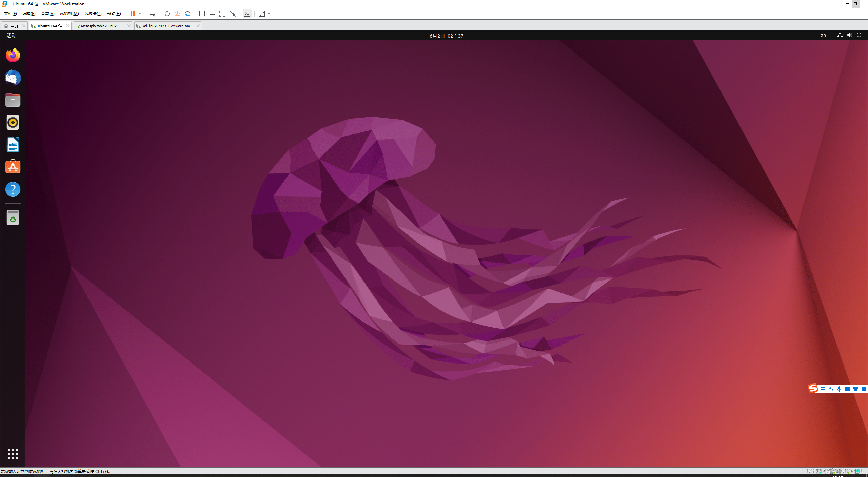Expand the zh input source menu
The height and width of the screenshot is (477, 868).
pos(823,35)
